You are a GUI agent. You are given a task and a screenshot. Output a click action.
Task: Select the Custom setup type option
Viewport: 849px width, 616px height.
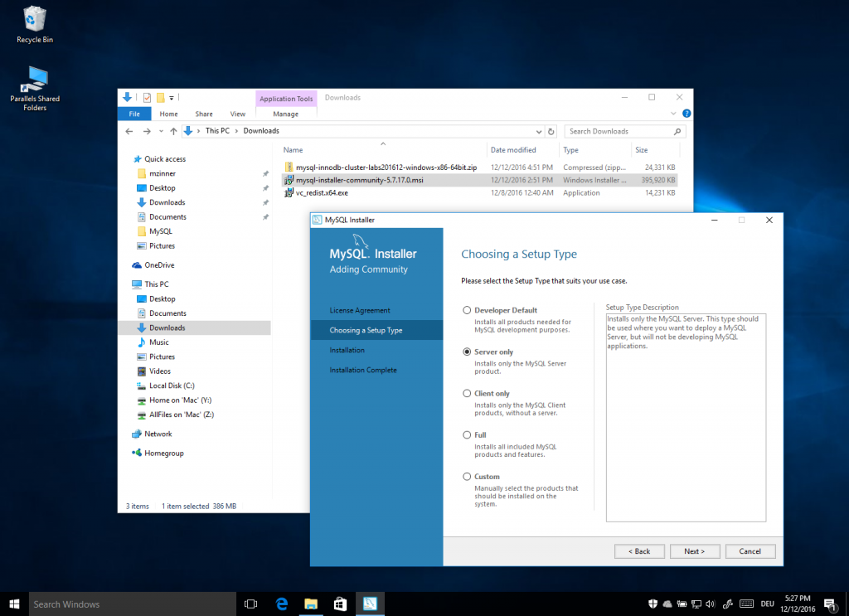coord(467,477)
